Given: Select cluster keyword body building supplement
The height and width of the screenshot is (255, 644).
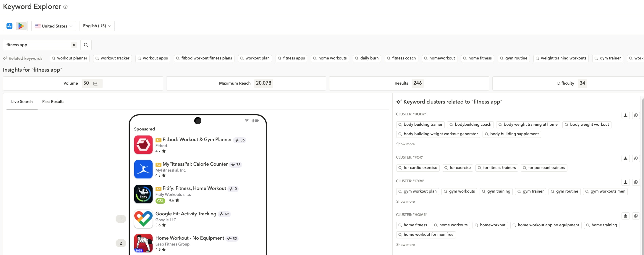Looking at the screenshot, I should coord(512,134).
